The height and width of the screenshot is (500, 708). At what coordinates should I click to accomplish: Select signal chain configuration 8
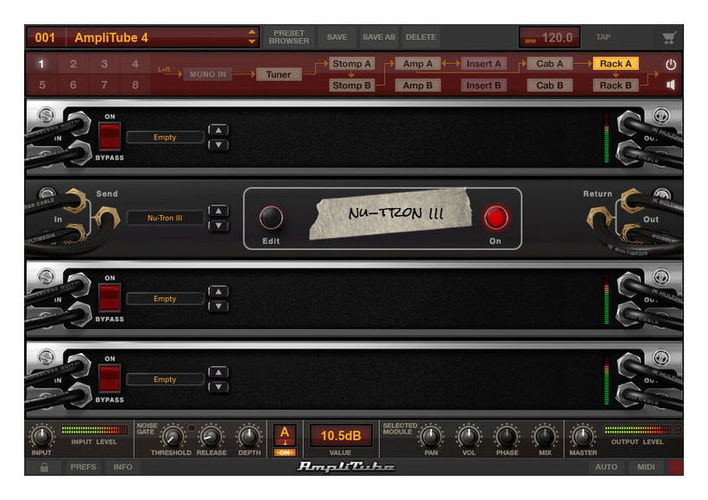click(x=135, y=85)
